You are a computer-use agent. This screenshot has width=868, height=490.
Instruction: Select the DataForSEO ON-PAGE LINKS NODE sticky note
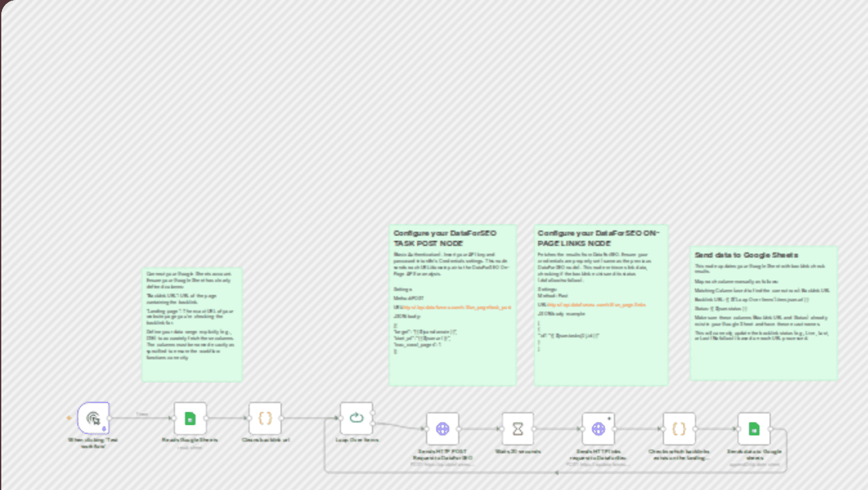tap(601, 305)
